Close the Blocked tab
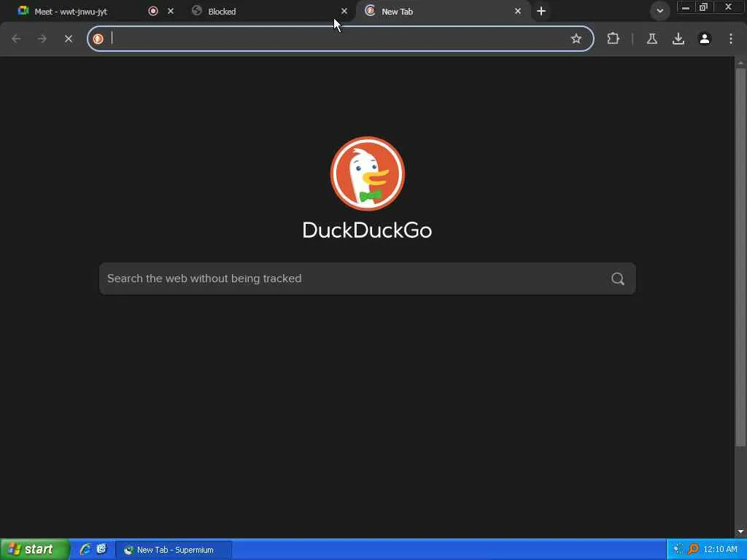 (x=344, y=11)
